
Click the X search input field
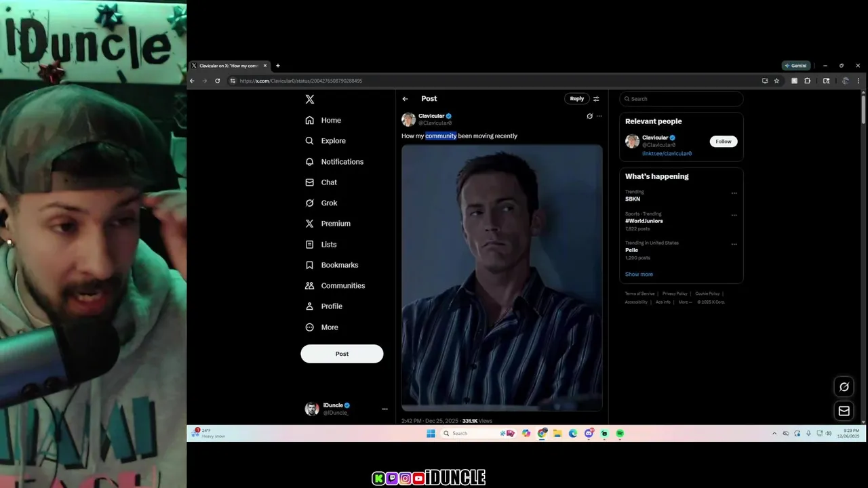[x=681, y=99]
